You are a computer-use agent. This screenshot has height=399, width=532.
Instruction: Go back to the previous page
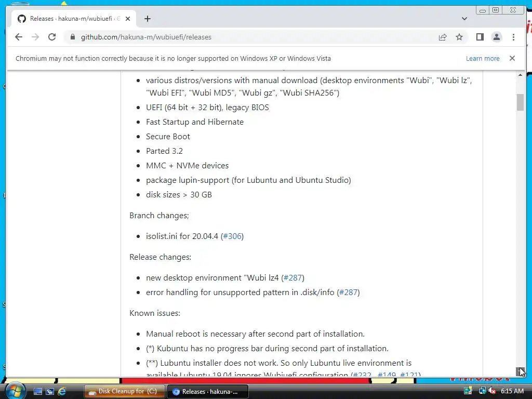tap(19, 37)
